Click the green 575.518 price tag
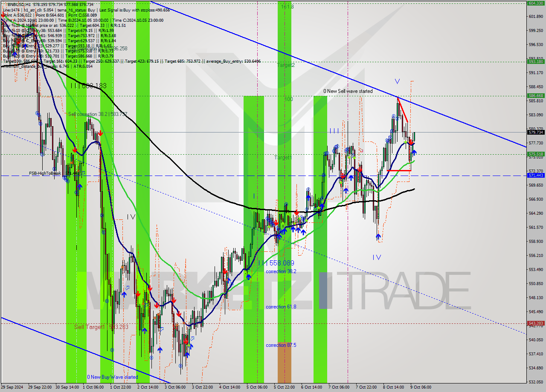The width and height of the screenshot is (546, 392). pyautogui.click(x=536, y=154)
